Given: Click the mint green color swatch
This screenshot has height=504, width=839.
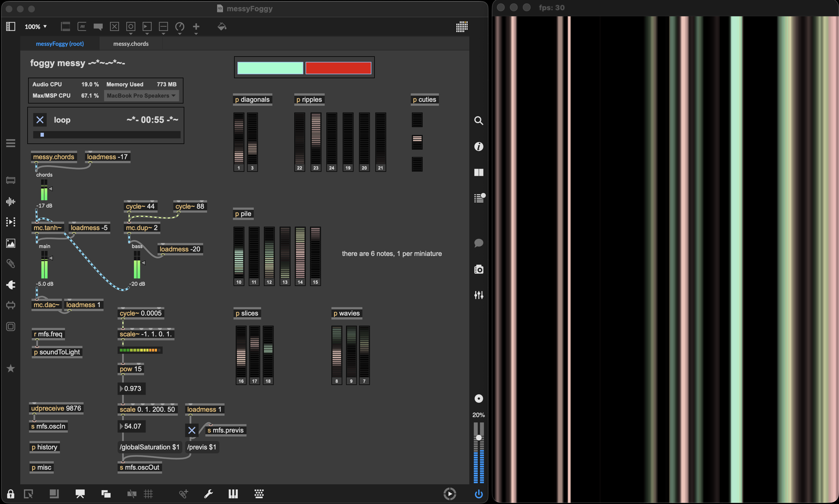Looking at the screenshot, I should point(270,68).
